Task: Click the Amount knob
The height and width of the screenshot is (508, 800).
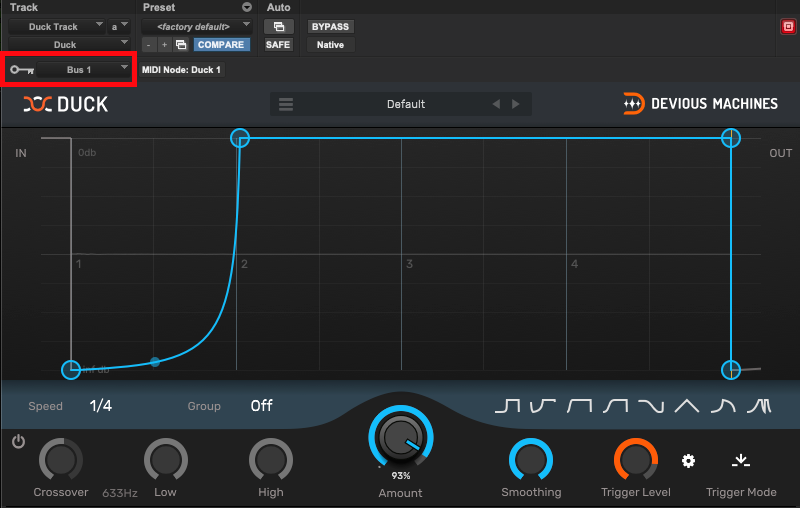Action: click(x=401, y=438)
